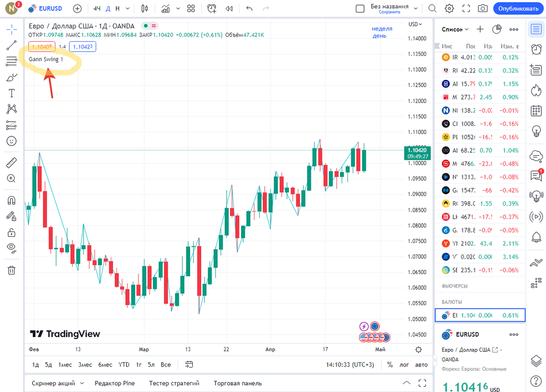Open the Редактор Pine tab

click(x=114, y=383)
